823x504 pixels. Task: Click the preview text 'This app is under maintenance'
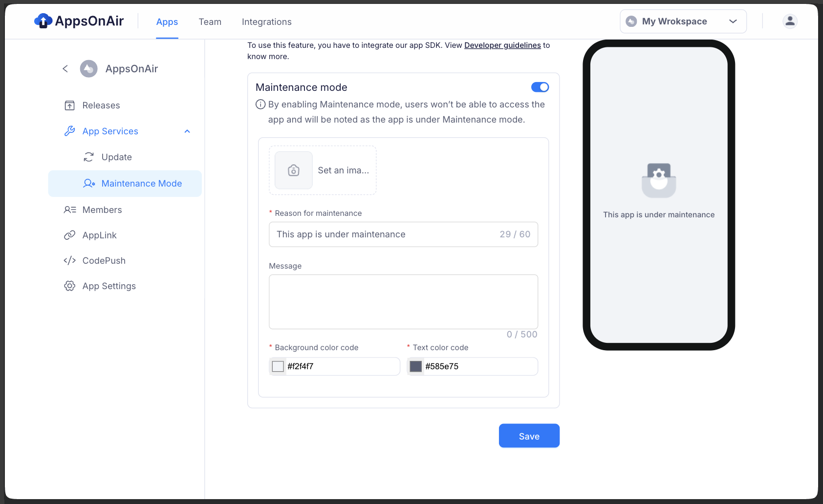click(659, 215)
